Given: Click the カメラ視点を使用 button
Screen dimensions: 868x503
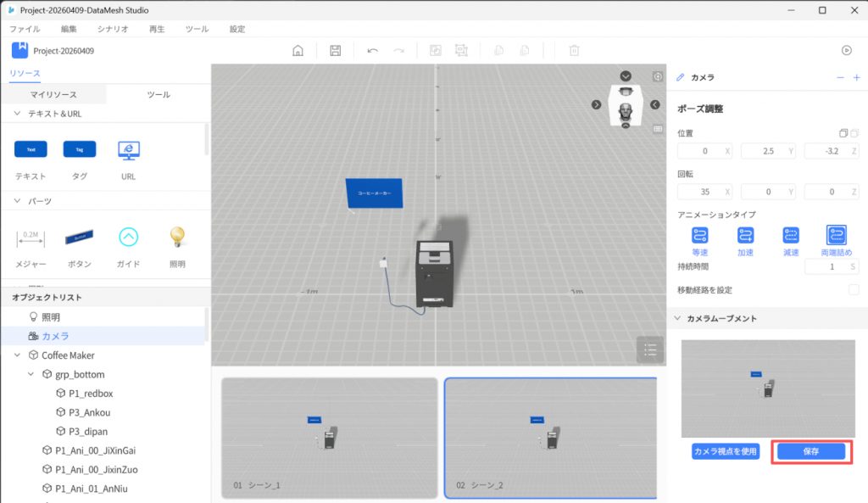Looking at the screenshot, I should [x=725, y=451].
